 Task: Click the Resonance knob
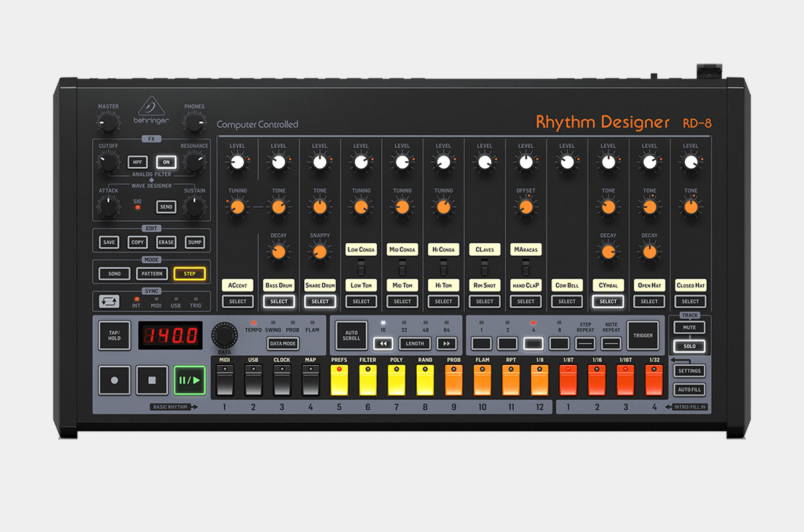click(x=194, y=162)
